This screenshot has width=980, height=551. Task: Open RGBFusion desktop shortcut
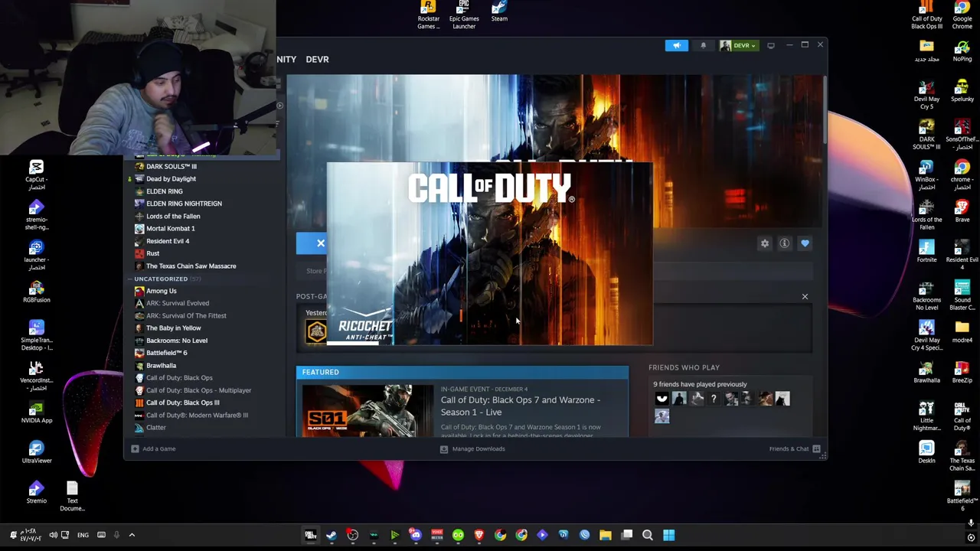36,292
